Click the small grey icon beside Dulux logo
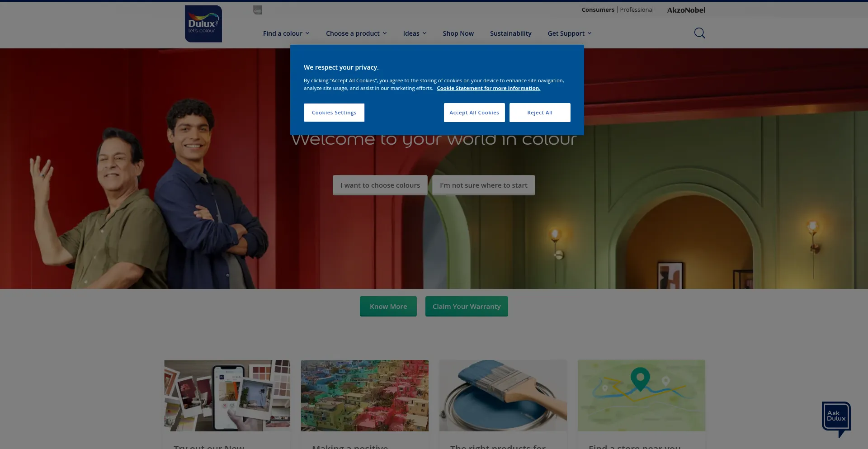 click(x=258, y=10)
